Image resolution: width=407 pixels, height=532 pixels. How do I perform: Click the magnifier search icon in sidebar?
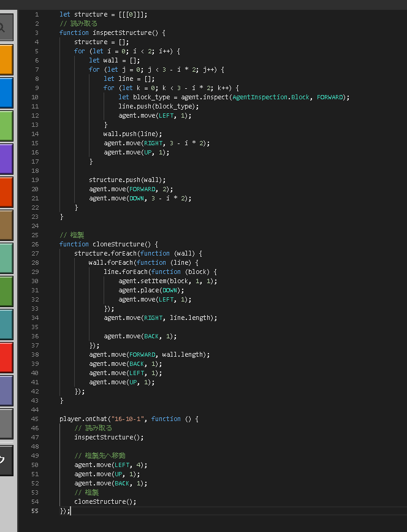point(5,28)
